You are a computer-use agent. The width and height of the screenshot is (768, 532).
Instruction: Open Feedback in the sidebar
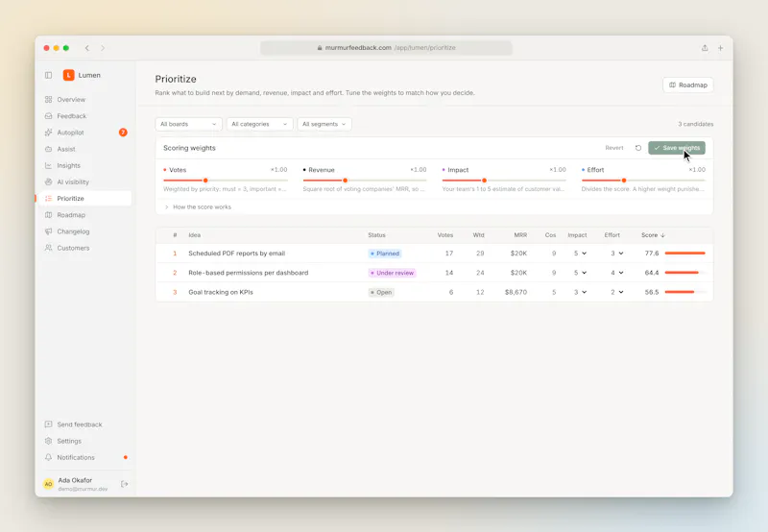pyautogui.click(x=86, y=116)
